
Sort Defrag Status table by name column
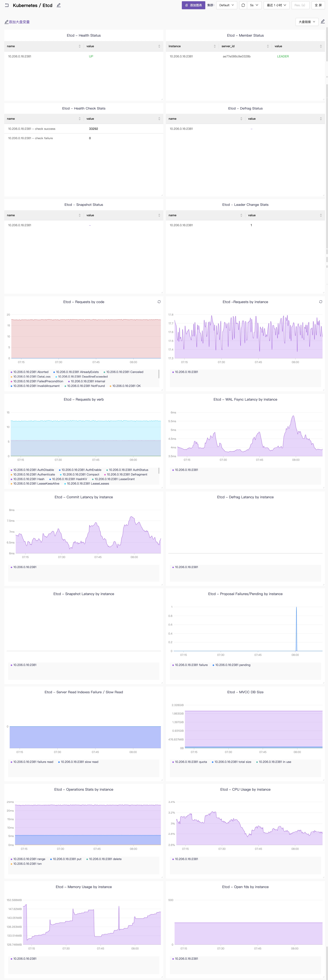point(241,119)
